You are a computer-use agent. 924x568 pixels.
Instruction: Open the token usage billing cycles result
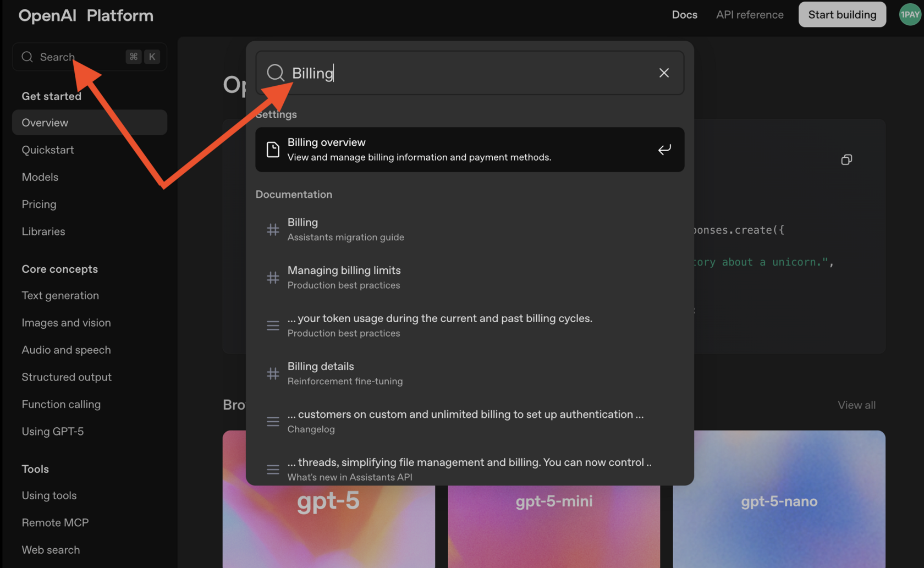coord(470,326)
